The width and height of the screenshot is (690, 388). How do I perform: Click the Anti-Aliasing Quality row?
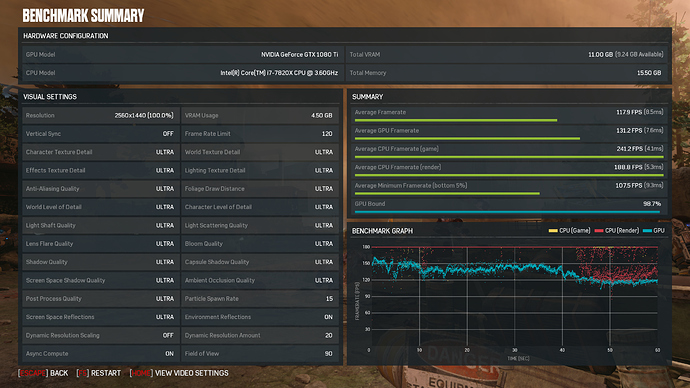click(101, 189)
